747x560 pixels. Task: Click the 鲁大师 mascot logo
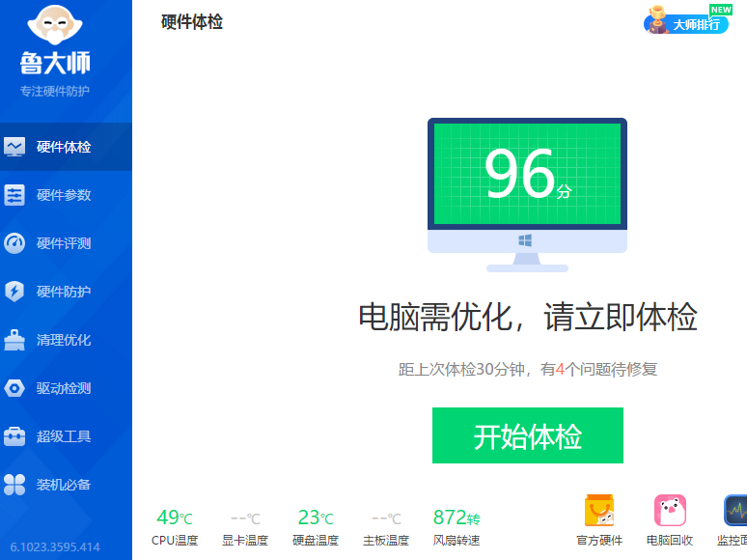(55, 25)
